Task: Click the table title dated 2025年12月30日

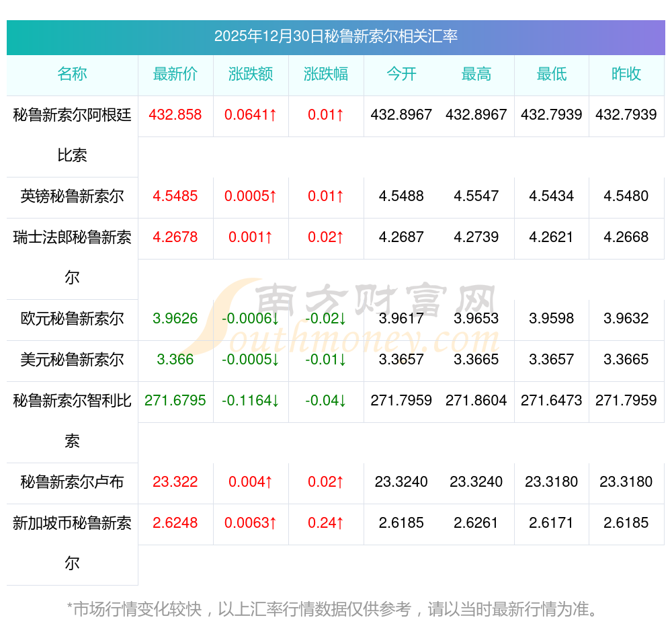Action: pos(335,36)
